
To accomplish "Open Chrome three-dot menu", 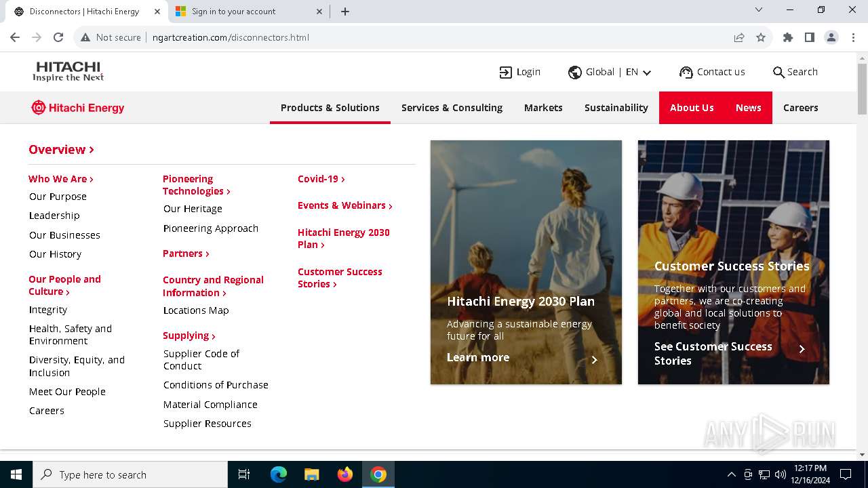I will click(853, 37).
